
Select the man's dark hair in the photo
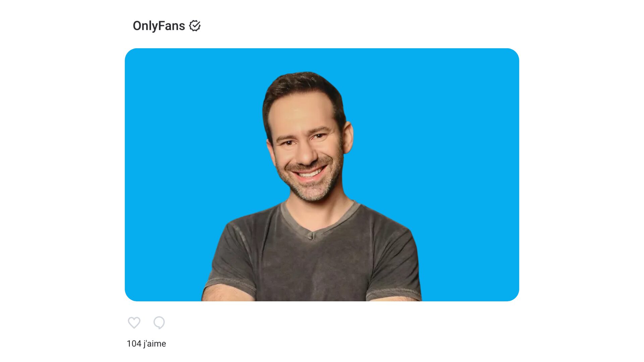pos(304,88)
